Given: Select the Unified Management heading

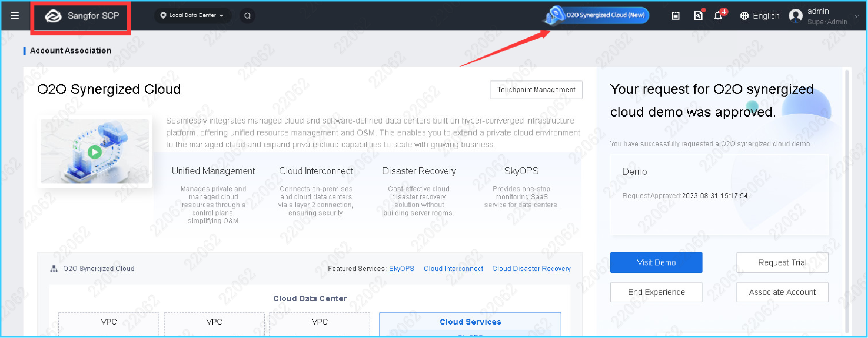Looking at the screenshot, I should (x=213, y=171).
